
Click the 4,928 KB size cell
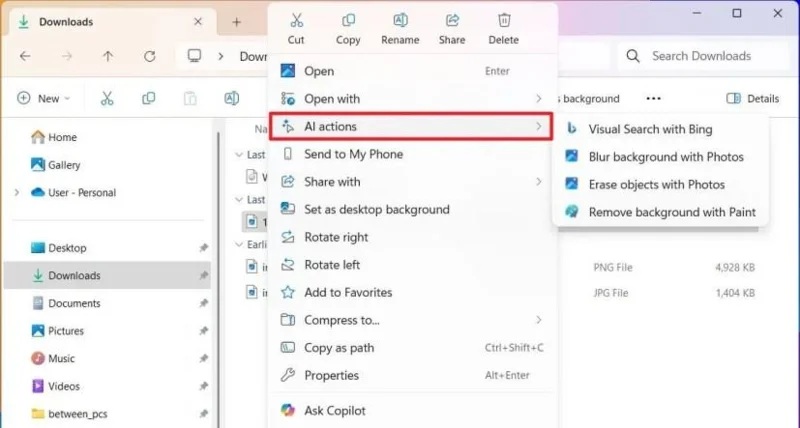(735, 267)
